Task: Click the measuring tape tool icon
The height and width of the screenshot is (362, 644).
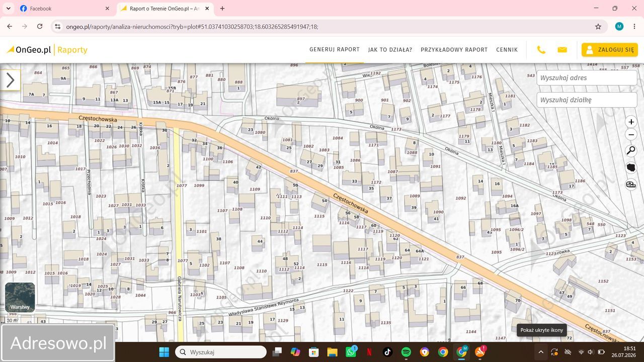Action: [631, 185]
